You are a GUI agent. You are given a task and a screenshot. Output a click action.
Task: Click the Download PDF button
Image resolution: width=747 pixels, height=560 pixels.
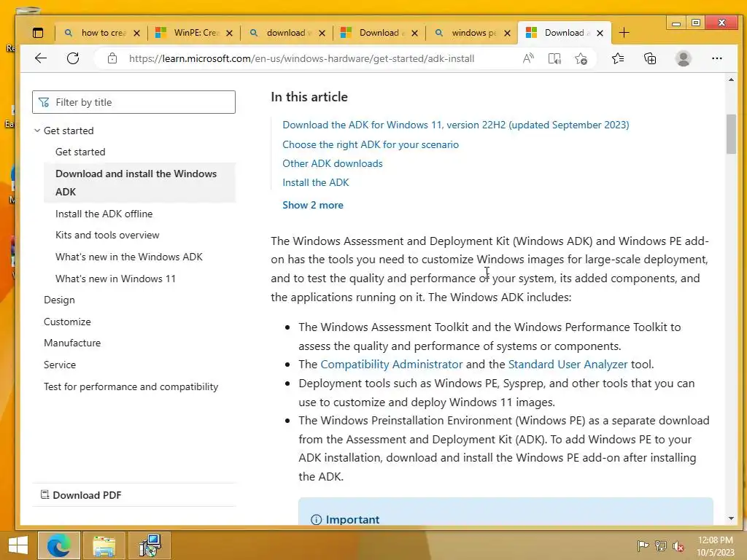pyautogui.click(x=81, y=495)
